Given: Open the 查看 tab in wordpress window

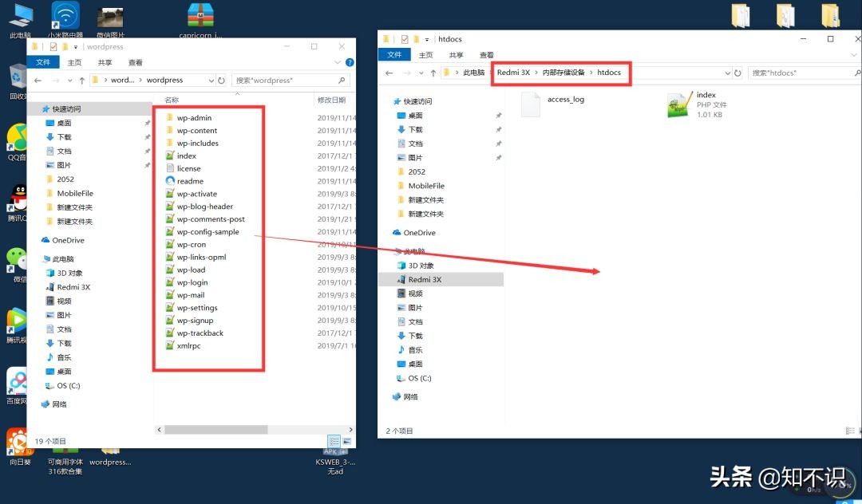Looking at the screenshot, I should coord(135,62).
